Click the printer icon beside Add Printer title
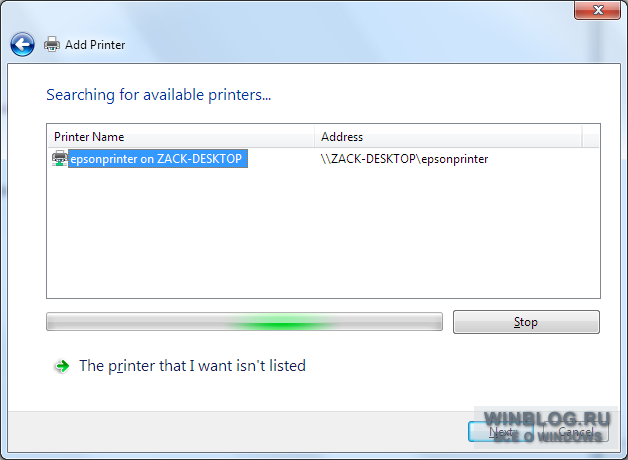This screenshot has height=460, width=628. 52,44
